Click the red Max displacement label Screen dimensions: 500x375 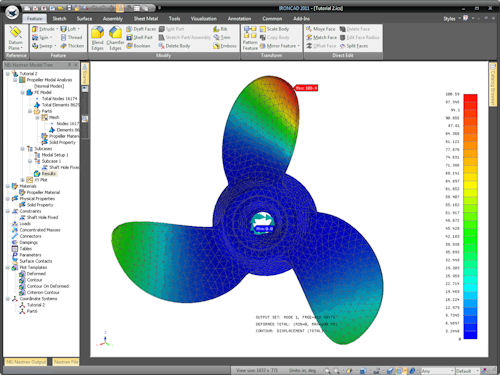point(306,88)
